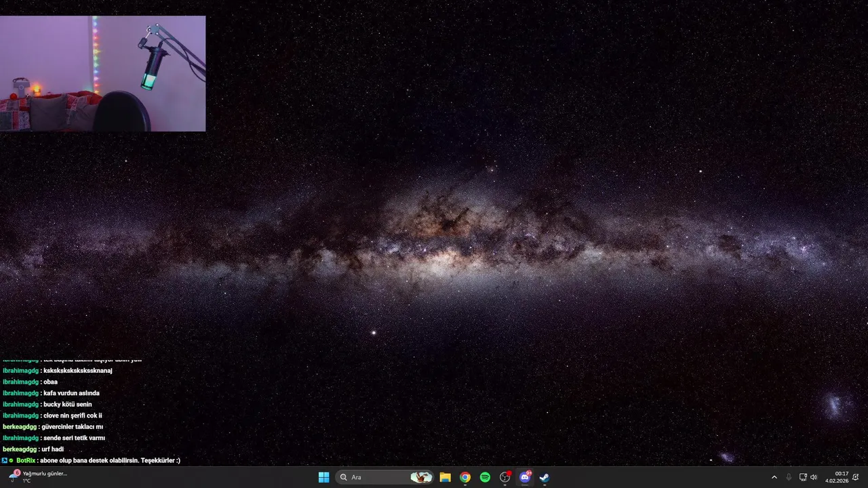Click the 'Ara' taskbar search field
This screenshot has height=488, width=868.
(x=385, y=477)
